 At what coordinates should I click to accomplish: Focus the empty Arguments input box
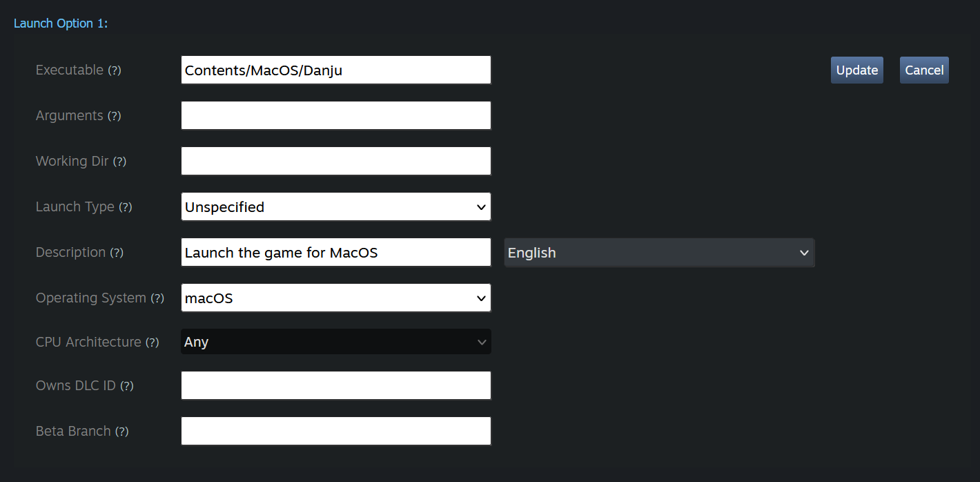pyautogui.click(x=335, y=115)
